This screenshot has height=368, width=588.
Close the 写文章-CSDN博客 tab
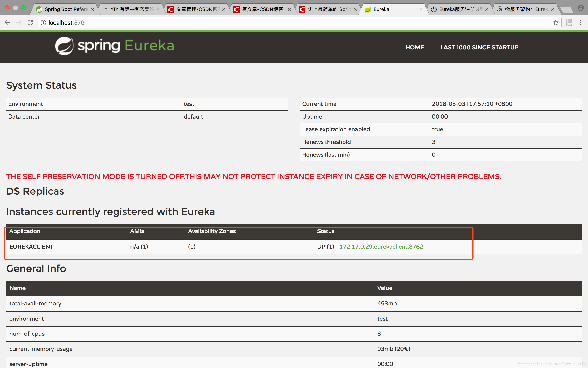(x=289, y=9)
